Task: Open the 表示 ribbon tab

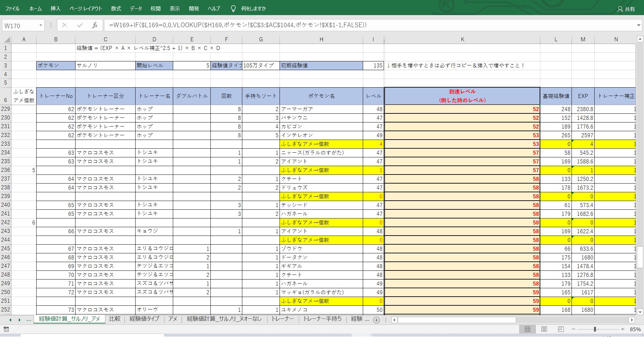Action: pos(175,9)
